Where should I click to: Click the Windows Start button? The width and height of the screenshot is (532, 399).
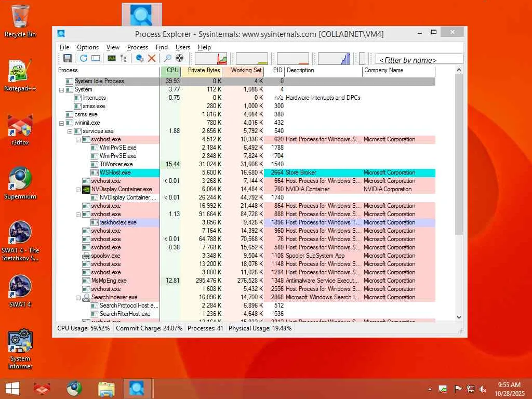12,389
